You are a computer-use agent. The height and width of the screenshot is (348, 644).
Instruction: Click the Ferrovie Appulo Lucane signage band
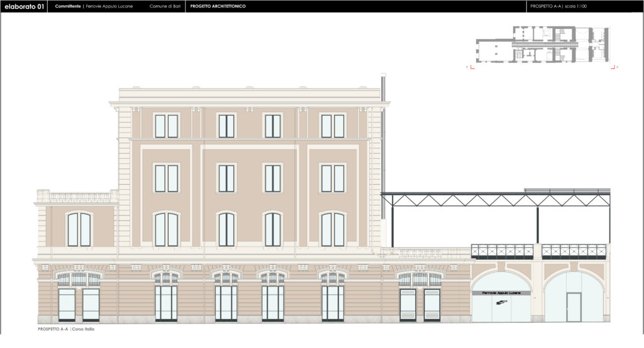pyautogui.click(x=501, y=293)
